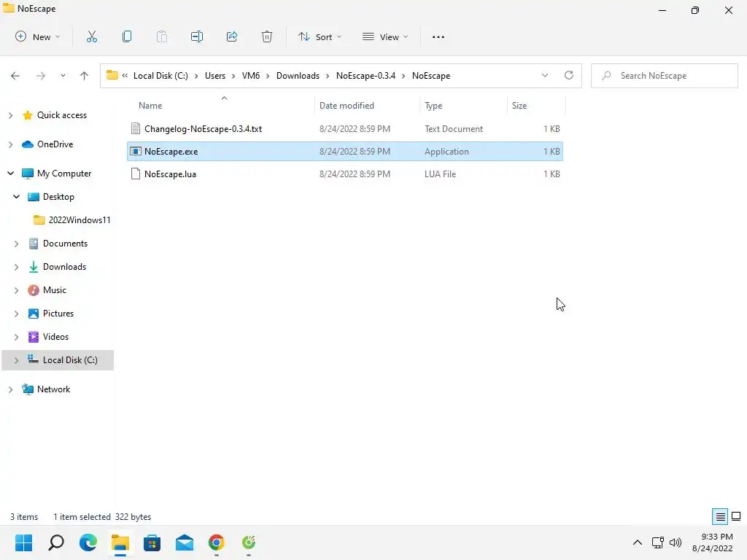Collapse the Desktop tree node
This screenshot has height=560, width=747.
coord(16,197)
